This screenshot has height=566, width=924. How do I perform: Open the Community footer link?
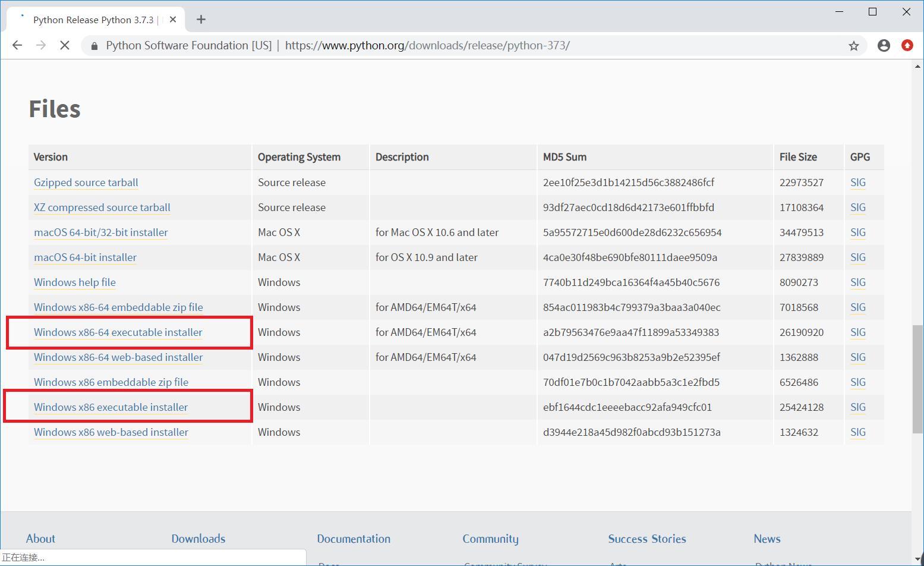[491, 539]
